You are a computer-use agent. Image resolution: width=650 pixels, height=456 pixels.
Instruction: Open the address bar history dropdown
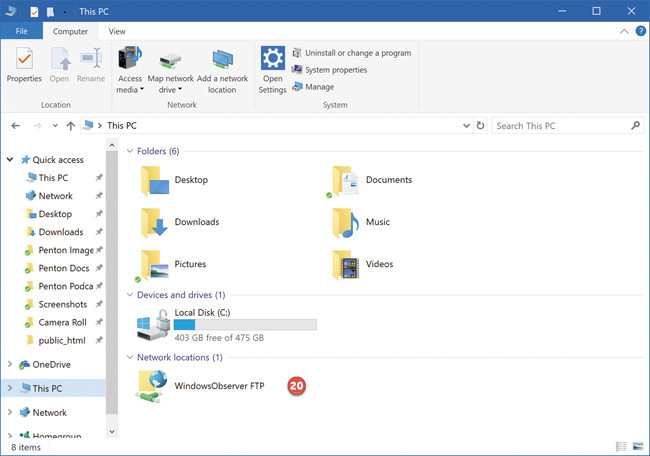[466, 126]
